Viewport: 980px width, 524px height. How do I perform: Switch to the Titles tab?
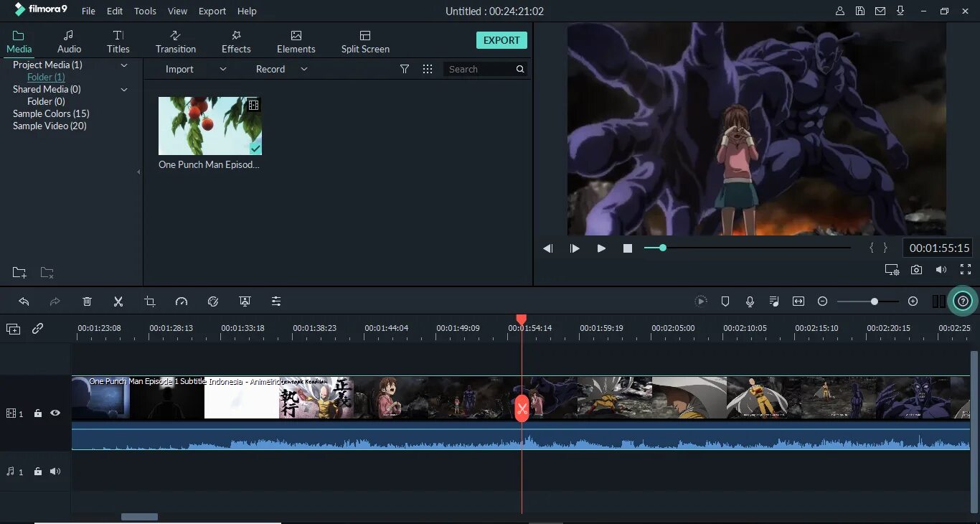coord(118,42)
